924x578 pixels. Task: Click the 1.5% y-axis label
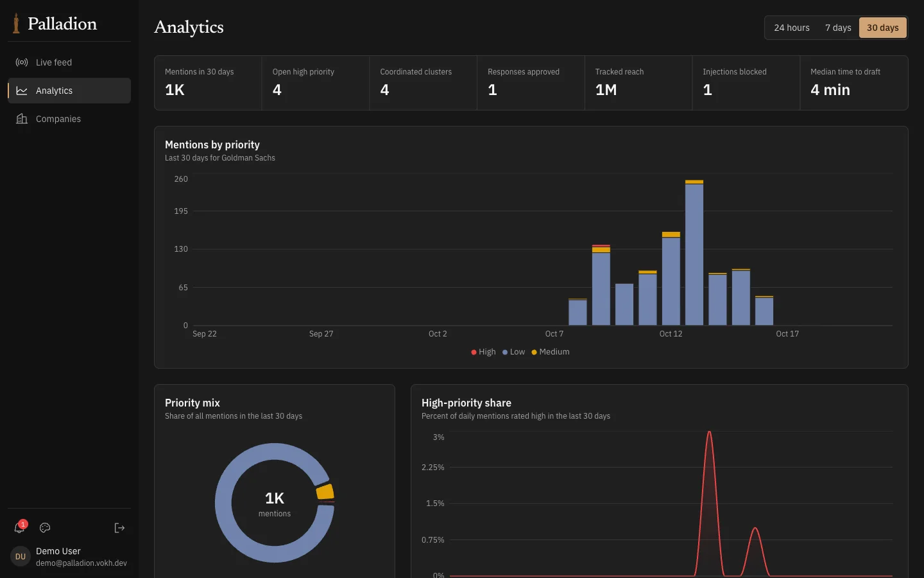tap(435, 504)
